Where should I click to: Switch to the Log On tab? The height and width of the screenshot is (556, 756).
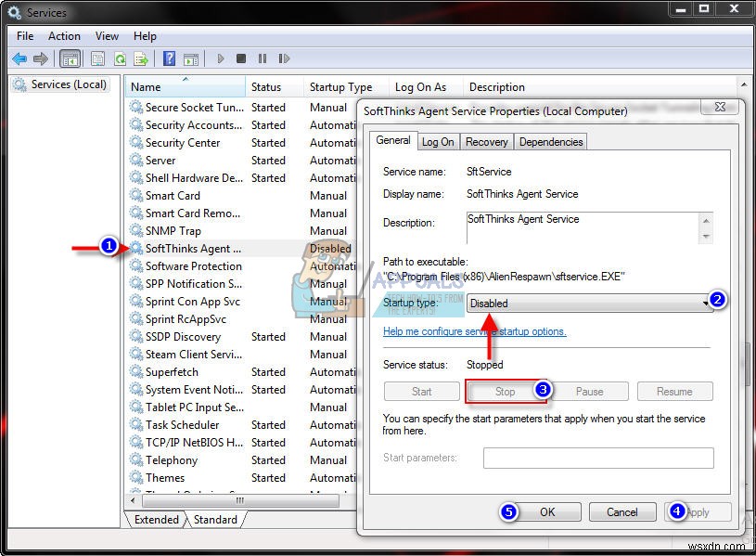pos(438,142)
